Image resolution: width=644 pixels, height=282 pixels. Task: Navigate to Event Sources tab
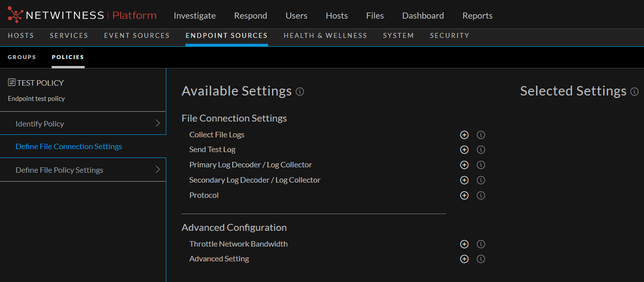click(x=136, y=35)
